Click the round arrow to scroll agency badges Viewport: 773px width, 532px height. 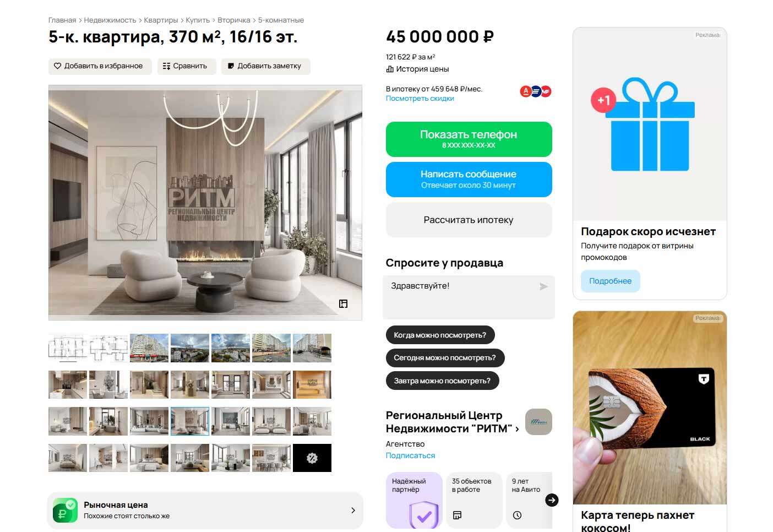pos(552,500)
